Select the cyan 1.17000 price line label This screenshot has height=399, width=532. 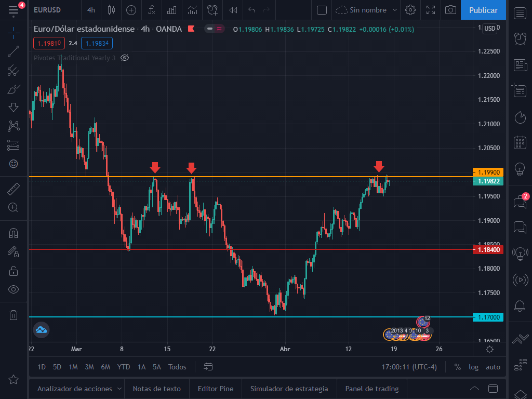(488, 317)
